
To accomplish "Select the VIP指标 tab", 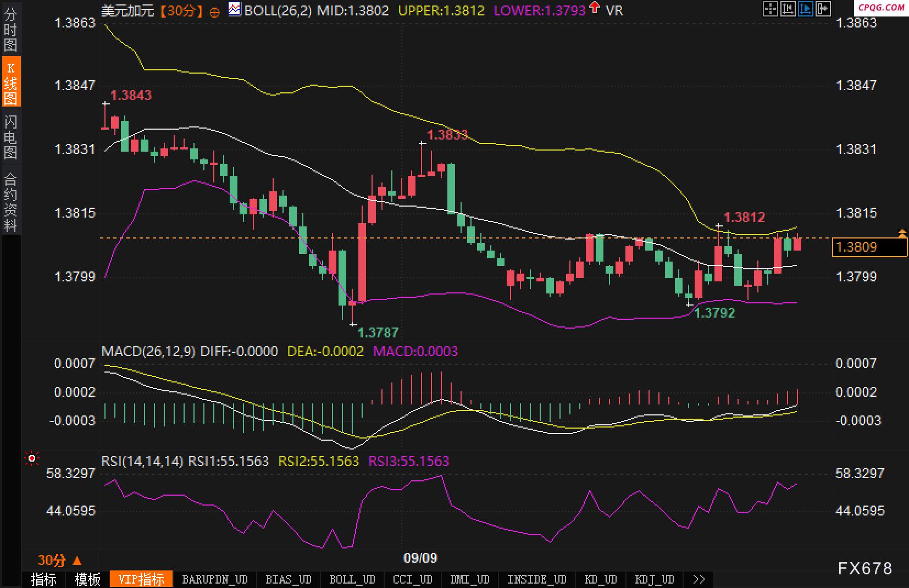I will coord(141,579).
